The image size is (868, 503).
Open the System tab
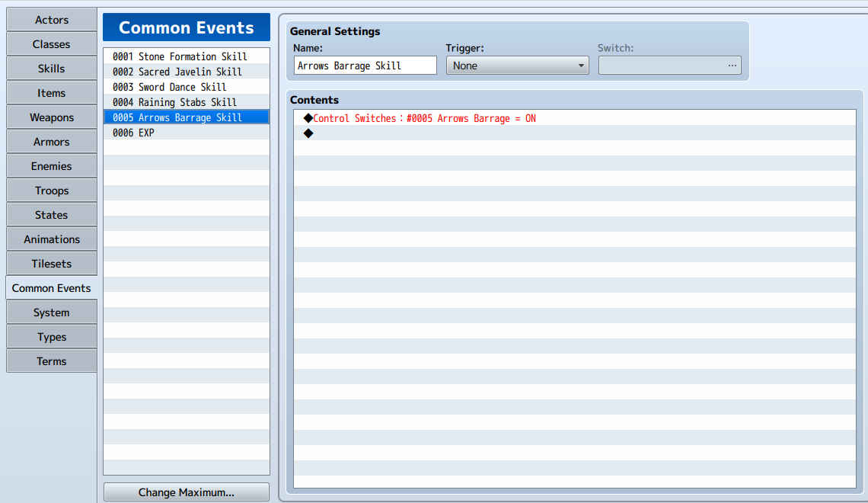pyautogui.click(x=52, y=312)
